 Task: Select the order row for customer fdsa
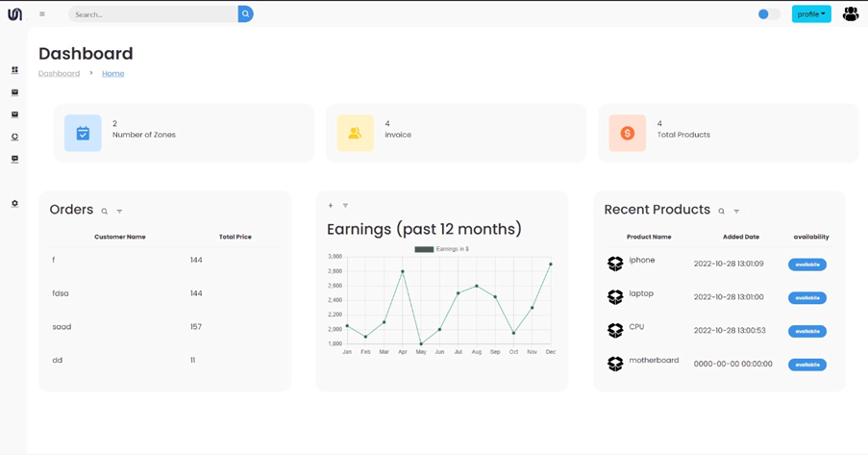(165, 293)
